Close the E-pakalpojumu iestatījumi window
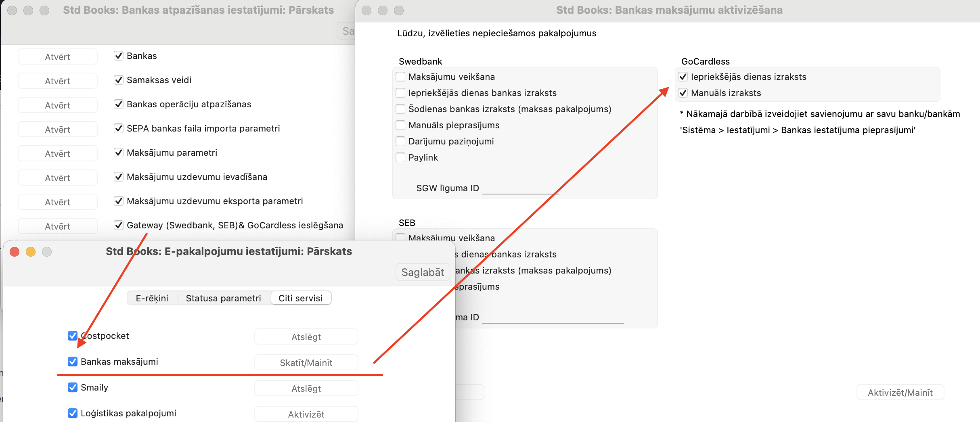Image resolution: width=980 pixels, height=422 pixels. pos(15,252)
